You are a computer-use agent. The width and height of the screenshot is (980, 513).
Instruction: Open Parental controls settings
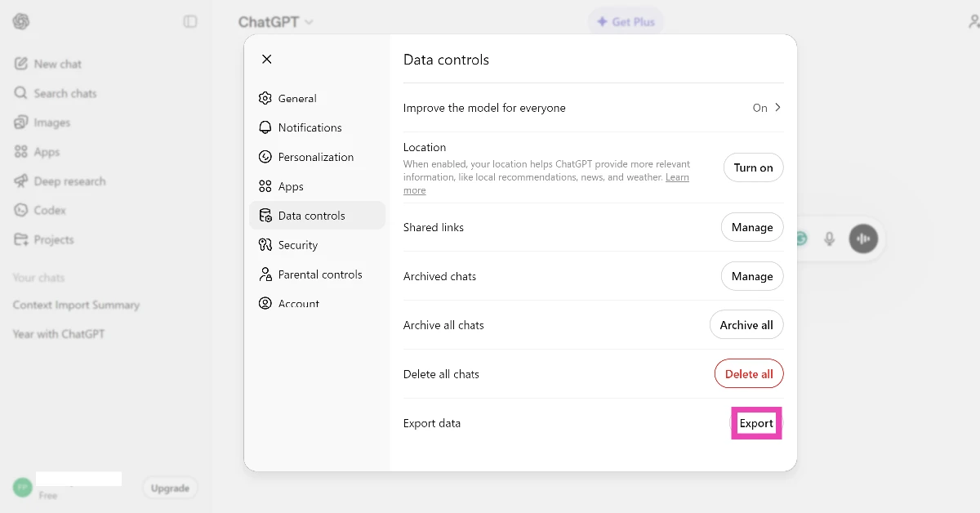pos(320,274)
